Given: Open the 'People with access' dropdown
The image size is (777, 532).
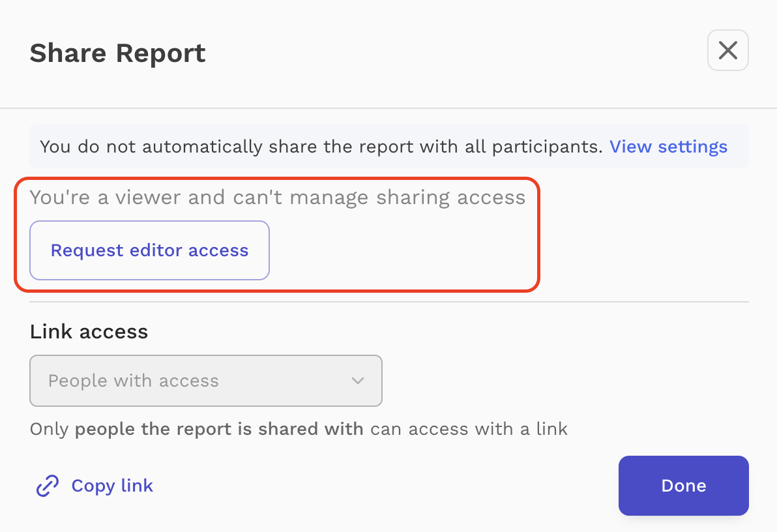Looking at the screenshot, I should point(206,381).
